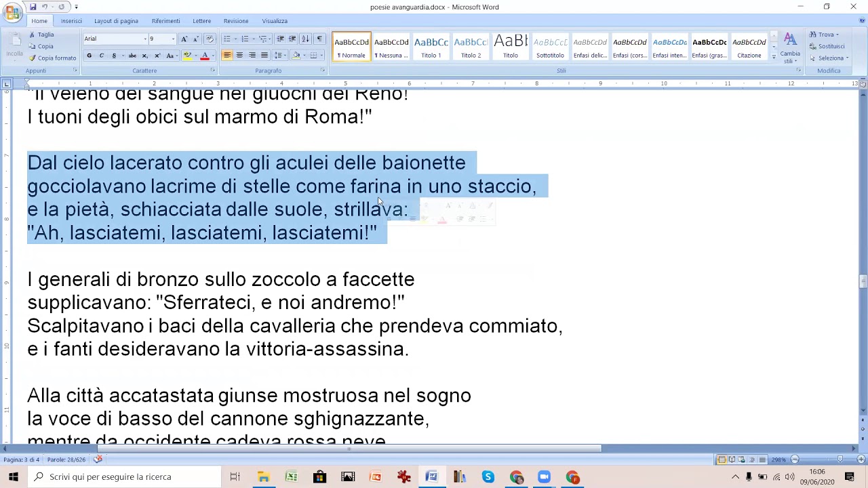Image resolution: width=868 pixels, height=488 pixels.
Task: Toggle bold (G) formatting
Action: [x=89, y=56]
